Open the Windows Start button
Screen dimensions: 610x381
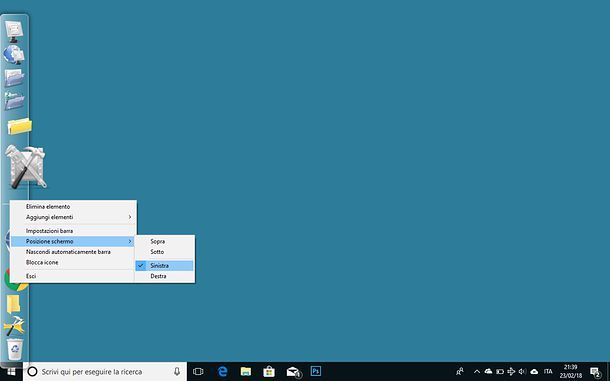point(11,372)
